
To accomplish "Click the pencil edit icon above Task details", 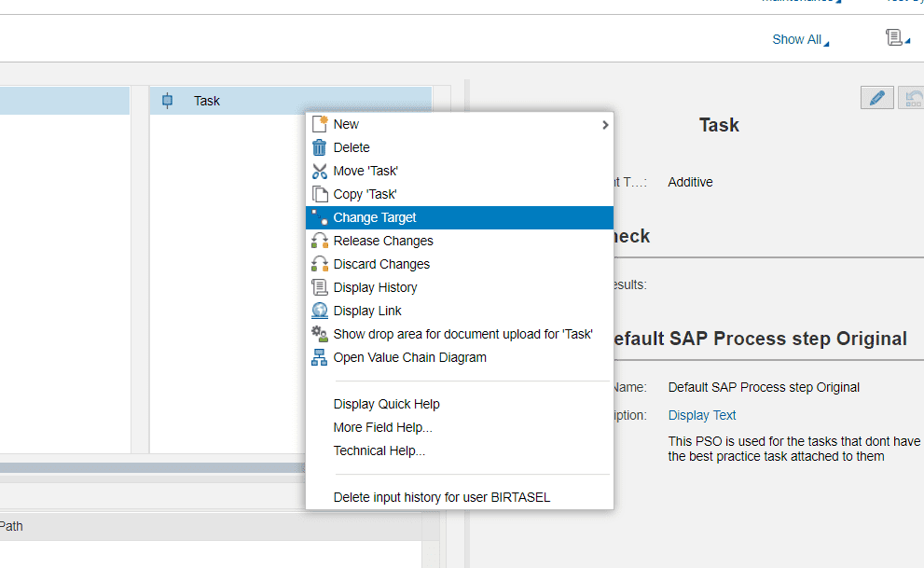I will pos(876,98).
